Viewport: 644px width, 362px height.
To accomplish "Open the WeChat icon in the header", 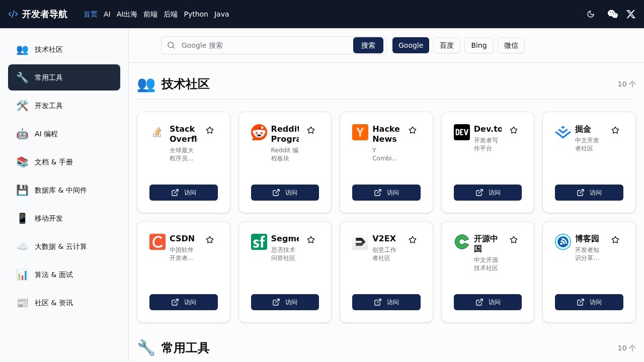I will [x=613, y=14].
